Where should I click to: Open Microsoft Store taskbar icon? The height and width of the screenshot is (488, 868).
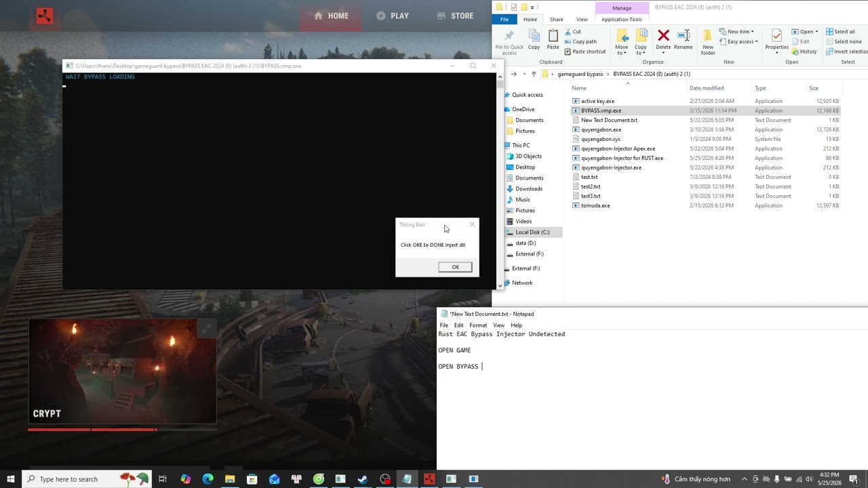252,479
